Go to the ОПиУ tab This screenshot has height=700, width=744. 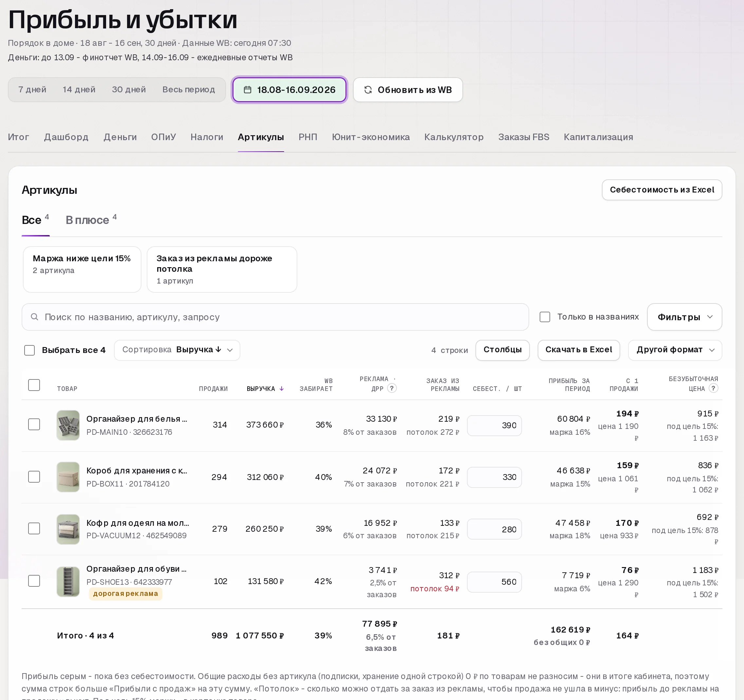[x=163, y=137]
